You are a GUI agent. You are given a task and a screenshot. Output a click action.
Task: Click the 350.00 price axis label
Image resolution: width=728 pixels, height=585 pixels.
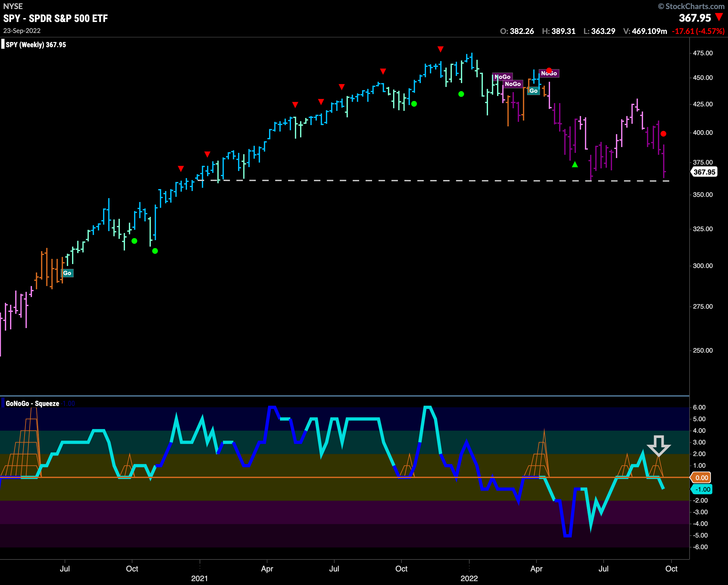click(703, 195)
